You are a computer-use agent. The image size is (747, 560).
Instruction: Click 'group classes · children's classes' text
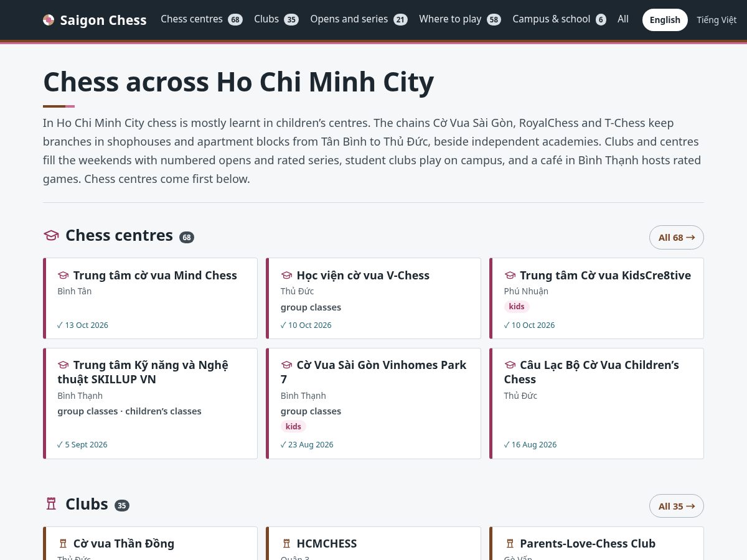pos(129,411)
